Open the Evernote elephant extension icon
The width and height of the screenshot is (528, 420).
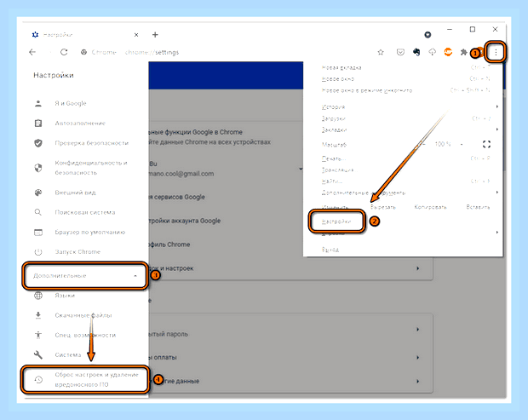click(x=416, y=52)
